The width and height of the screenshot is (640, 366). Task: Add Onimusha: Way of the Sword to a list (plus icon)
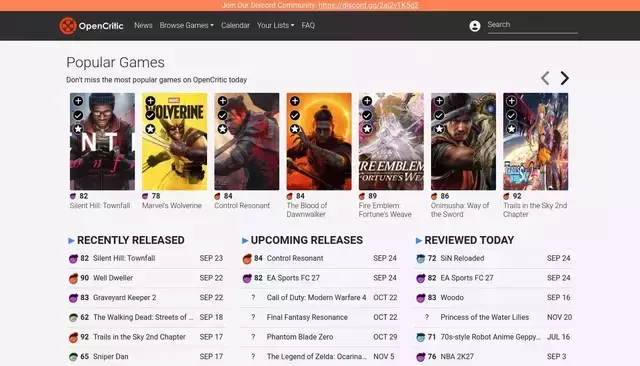(x=439, y=101)
